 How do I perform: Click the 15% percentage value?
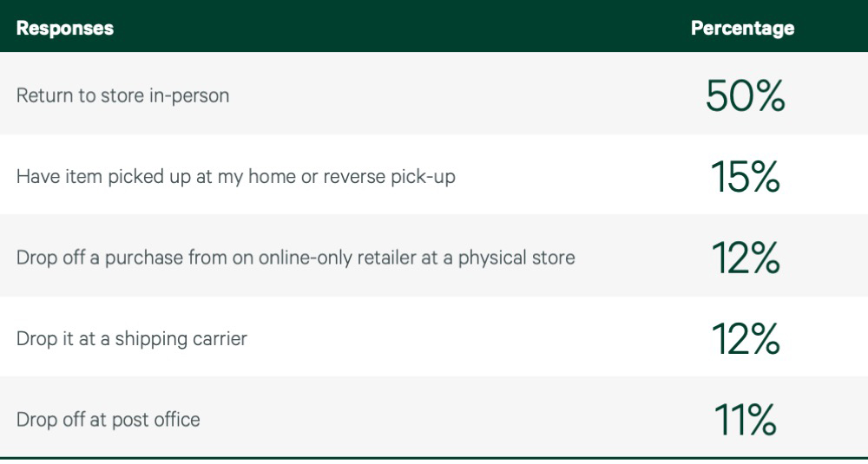745,177
